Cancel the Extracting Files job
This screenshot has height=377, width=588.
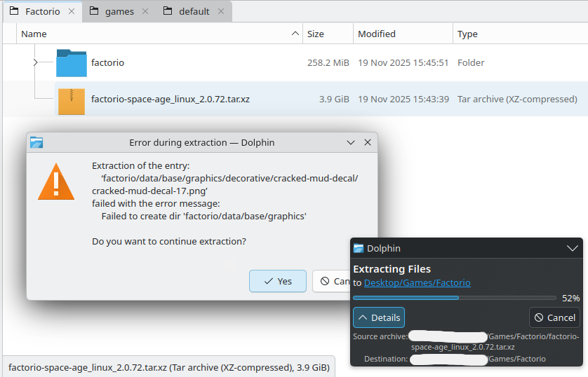pos(554,317)
